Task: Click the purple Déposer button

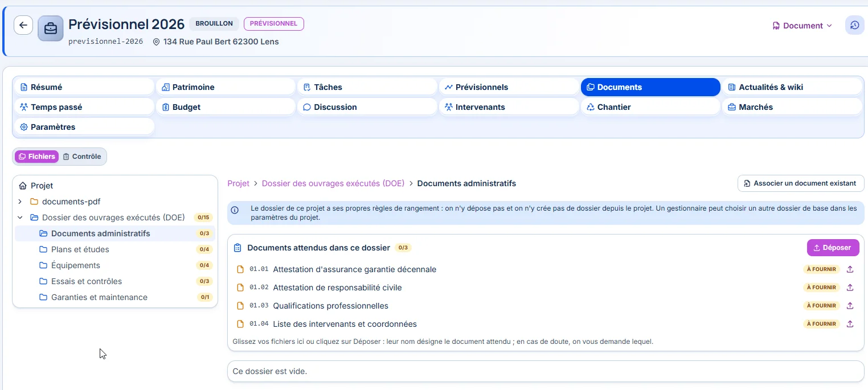Action: [x=833, y=248]
